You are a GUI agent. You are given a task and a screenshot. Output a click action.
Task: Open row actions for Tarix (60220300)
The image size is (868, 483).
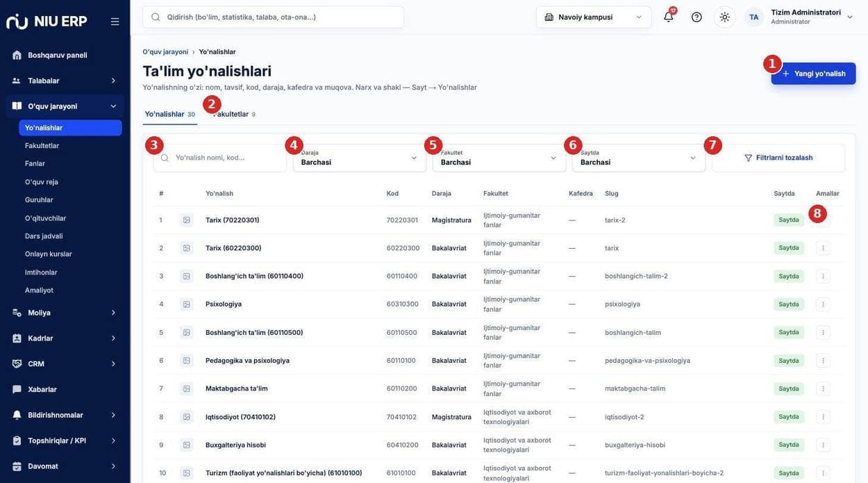point(823,248)
